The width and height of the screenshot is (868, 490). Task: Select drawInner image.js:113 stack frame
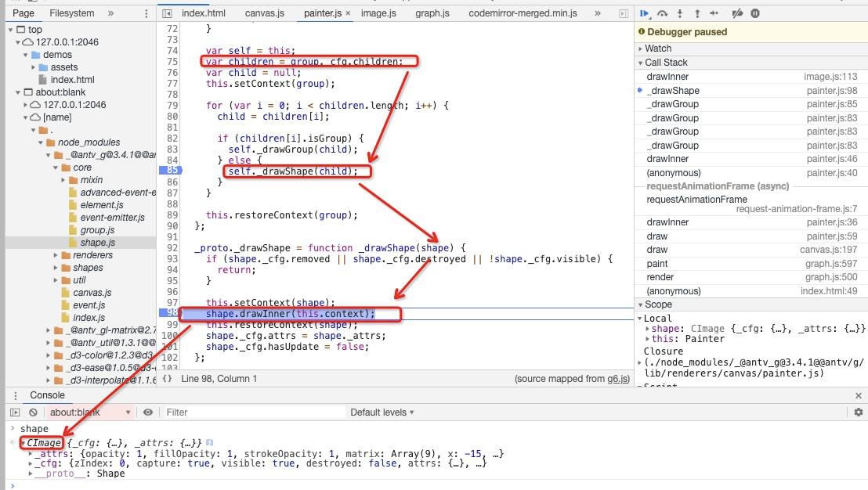point(750,77)
